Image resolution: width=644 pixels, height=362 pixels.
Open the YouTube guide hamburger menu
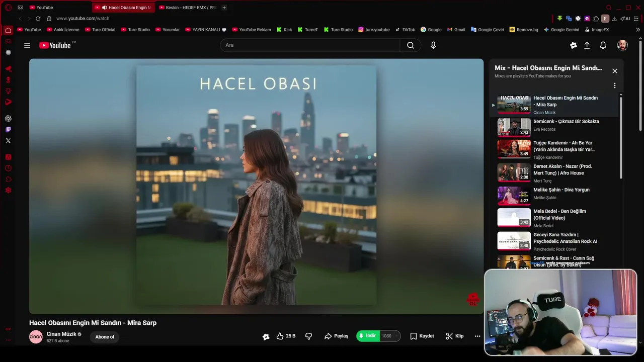(27, 45)
